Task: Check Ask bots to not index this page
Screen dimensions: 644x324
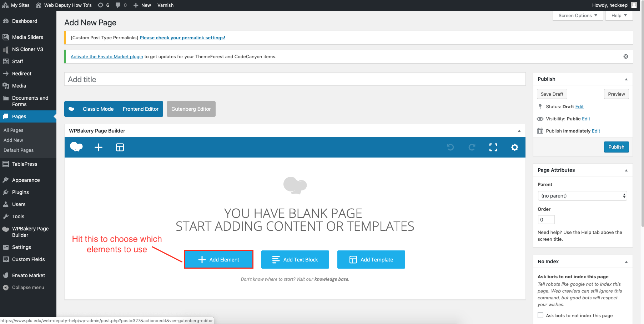Action: (540, 315)
